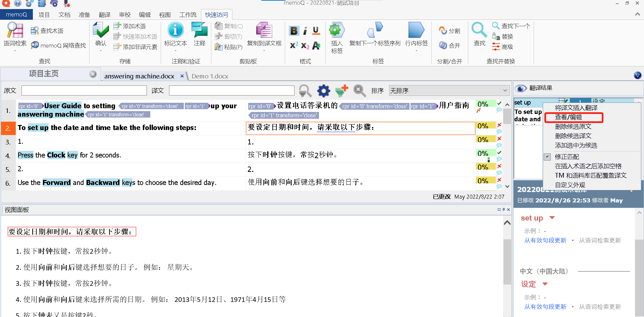Open the Mark text (标记文本) info icon

coord(175,30)
